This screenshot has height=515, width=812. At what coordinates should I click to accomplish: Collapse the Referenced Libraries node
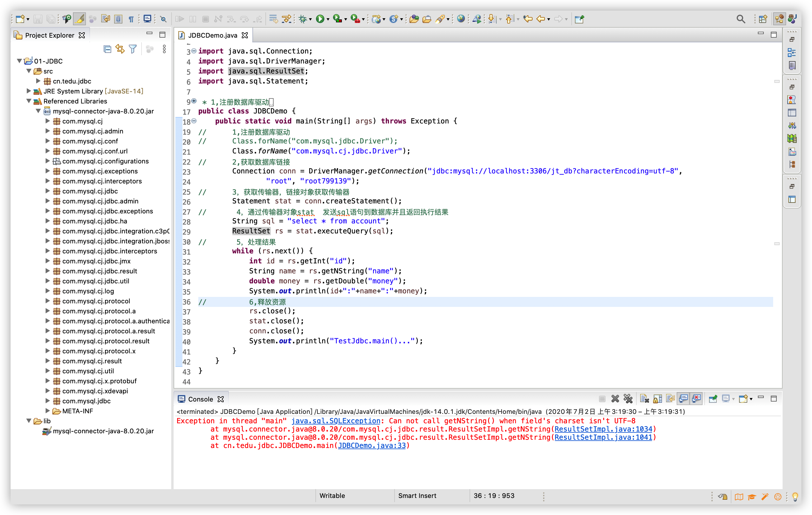click(x=29, y=101)
